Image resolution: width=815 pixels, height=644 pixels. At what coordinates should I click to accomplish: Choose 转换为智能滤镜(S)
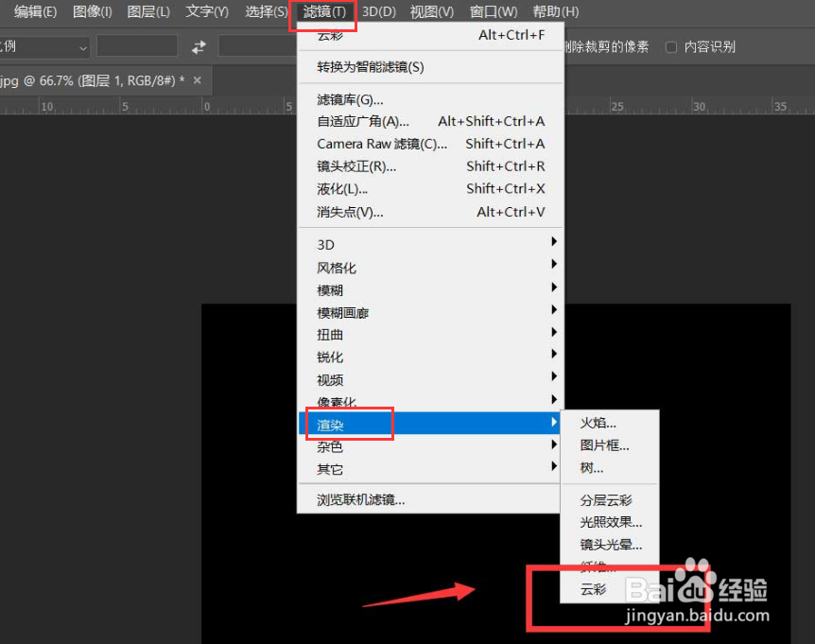click(430, 67)
